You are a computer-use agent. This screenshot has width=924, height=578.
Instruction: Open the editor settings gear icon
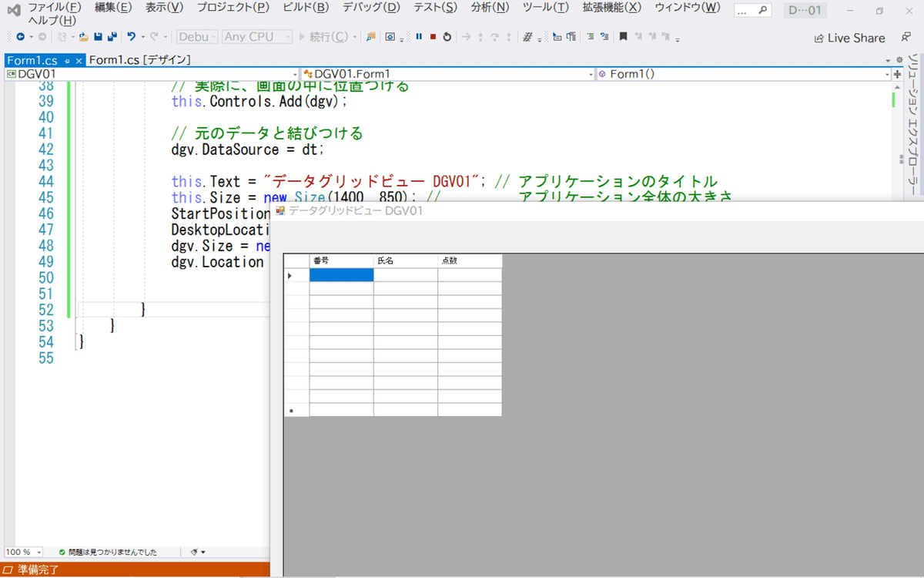pyautogui.click(x=899, y=59)
